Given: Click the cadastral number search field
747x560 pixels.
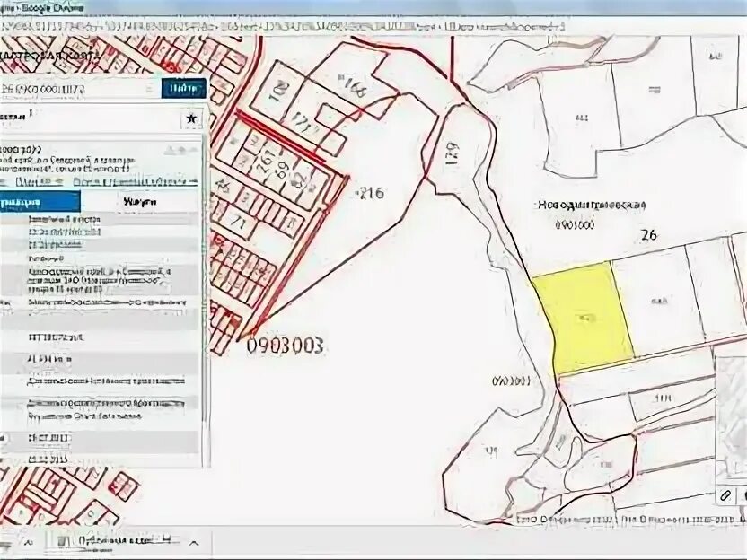Looking at the screenshot, I should 79,89.
